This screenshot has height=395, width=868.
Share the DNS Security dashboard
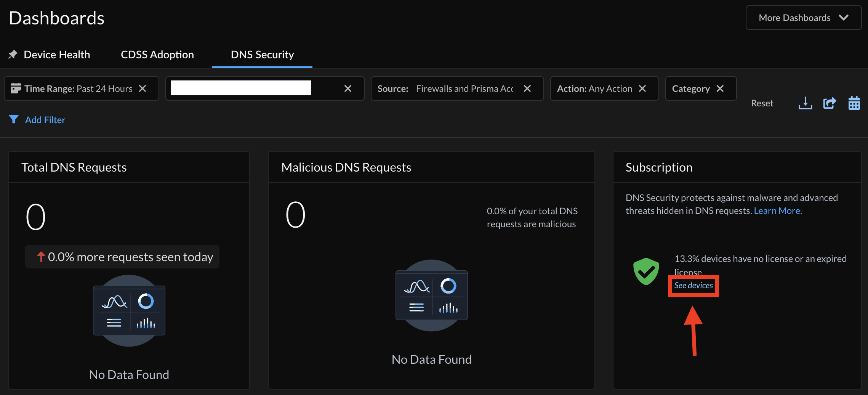[x=830, y=103]
